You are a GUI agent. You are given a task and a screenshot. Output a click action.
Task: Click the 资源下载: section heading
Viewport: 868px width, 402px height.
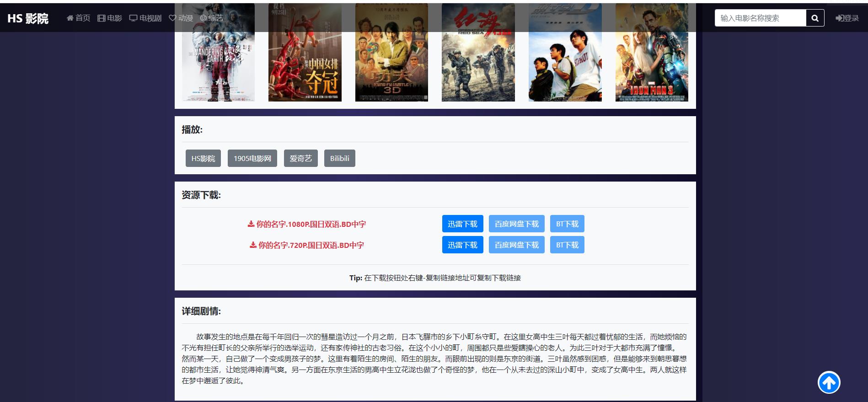pos(201,195)
